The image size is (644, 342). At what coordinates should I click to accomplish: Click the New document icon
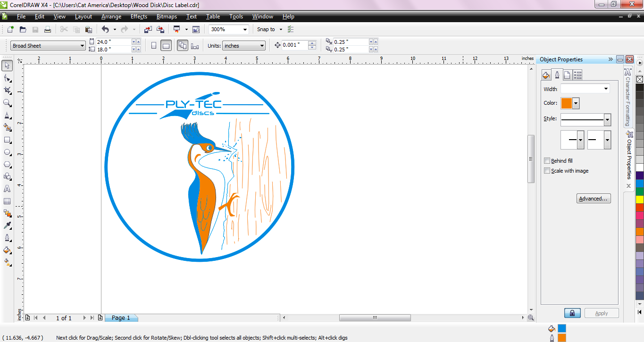[10, 29]
